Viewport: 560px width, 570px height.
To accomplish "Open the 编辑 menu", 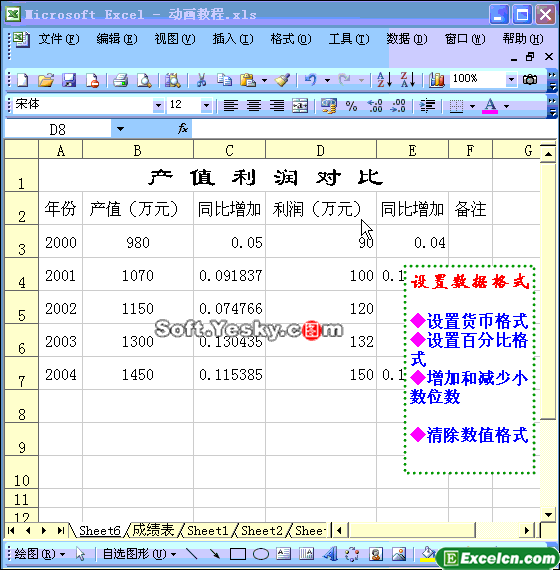I will [117, 39].
